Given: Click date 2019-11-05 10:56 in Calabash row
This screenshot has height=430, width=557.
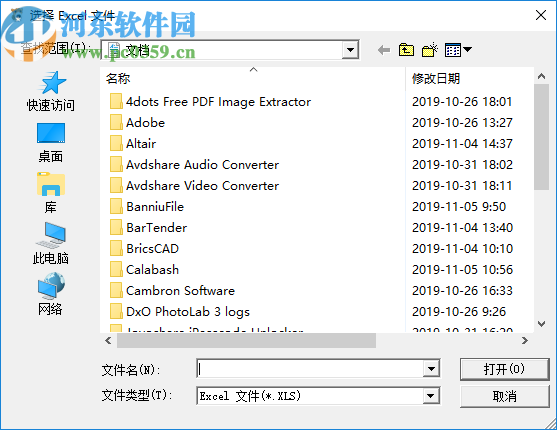Looking at the screenshot, I should 462,269.
